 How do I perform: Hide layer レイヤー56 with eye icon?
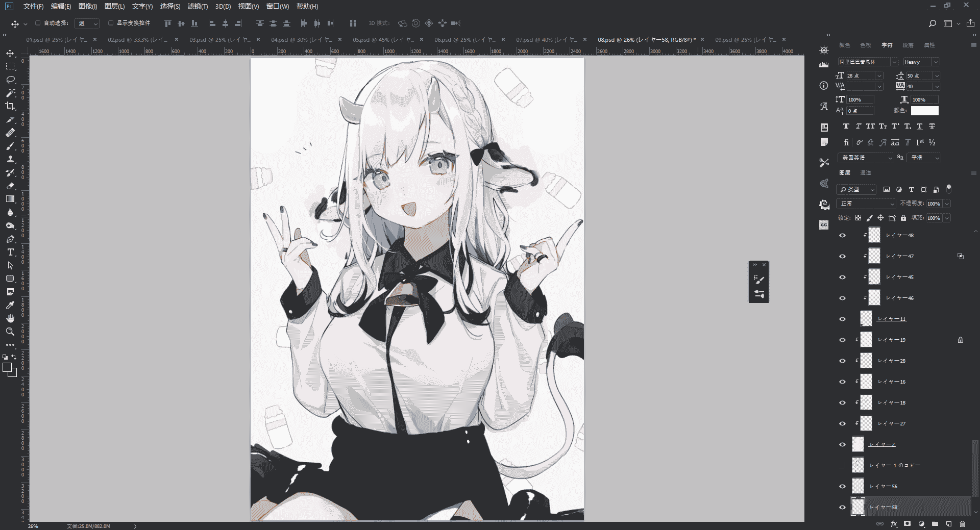coord(843,487)
